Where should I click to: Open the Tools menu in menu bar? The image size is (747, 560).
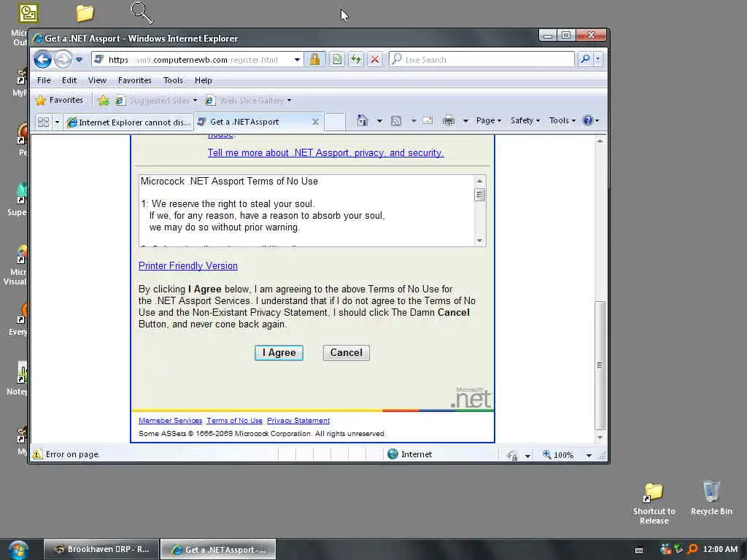tap(173, 80)
